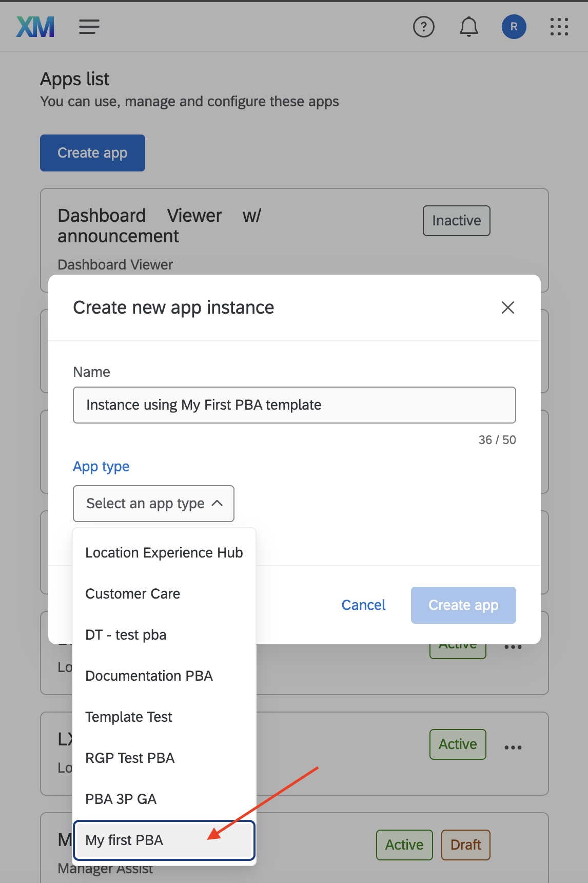Click the dialog's Create app button
The width and height of the screenshot is (588, 883).
(x=463, y=605)
